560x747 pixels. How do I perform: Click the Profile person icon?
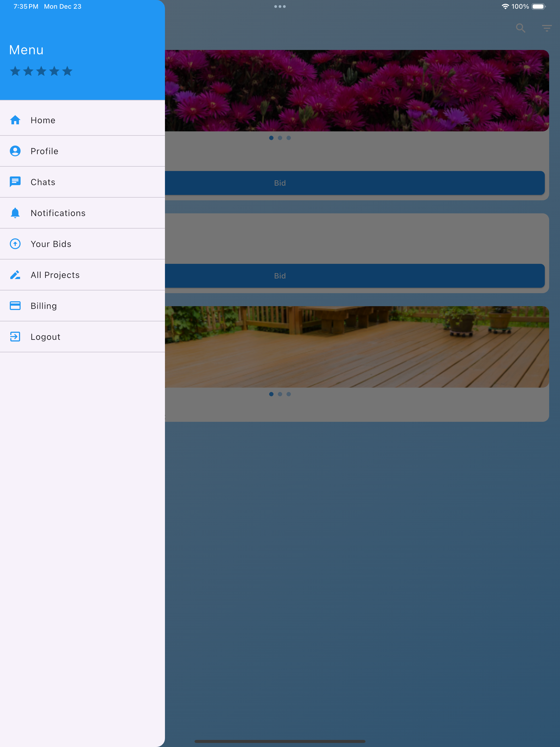15,151
